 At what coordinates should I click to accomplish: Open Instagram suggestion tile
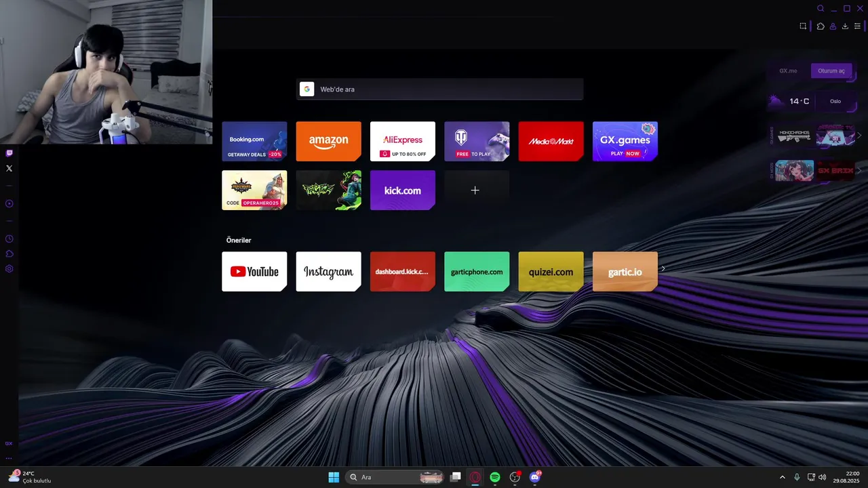coord(328,271)
